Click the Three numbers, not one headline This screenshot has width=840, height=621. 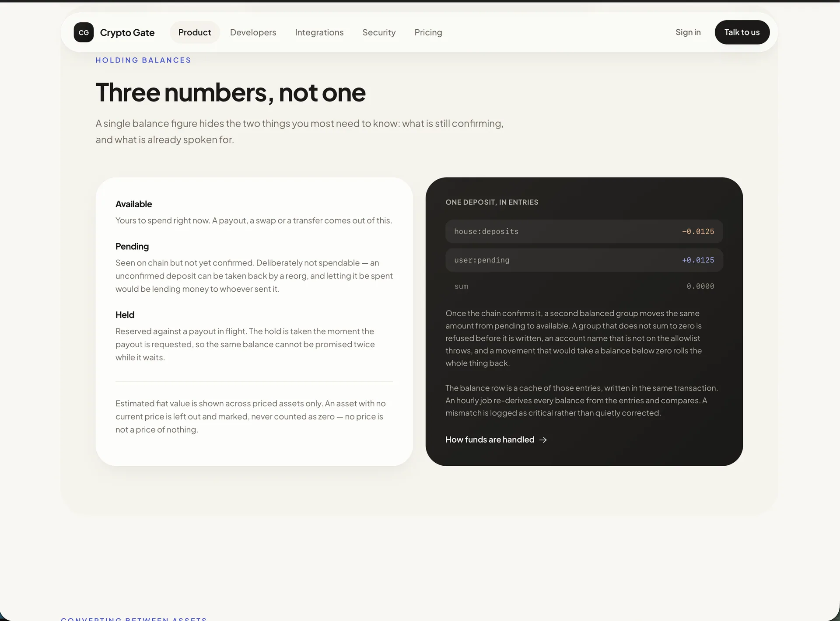click(231, 92)
